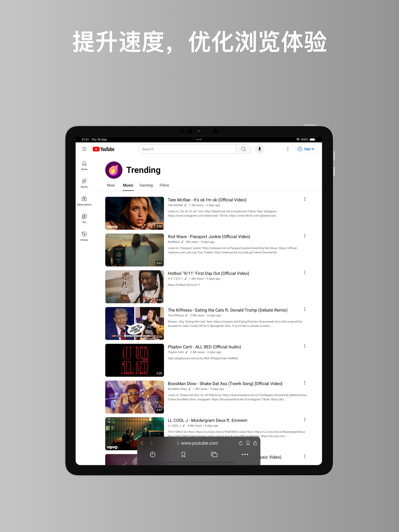399x532 pixels.
Task: Open title 'BossMan Dlow - Shake Dat Ass'
Action: point(225,384)
